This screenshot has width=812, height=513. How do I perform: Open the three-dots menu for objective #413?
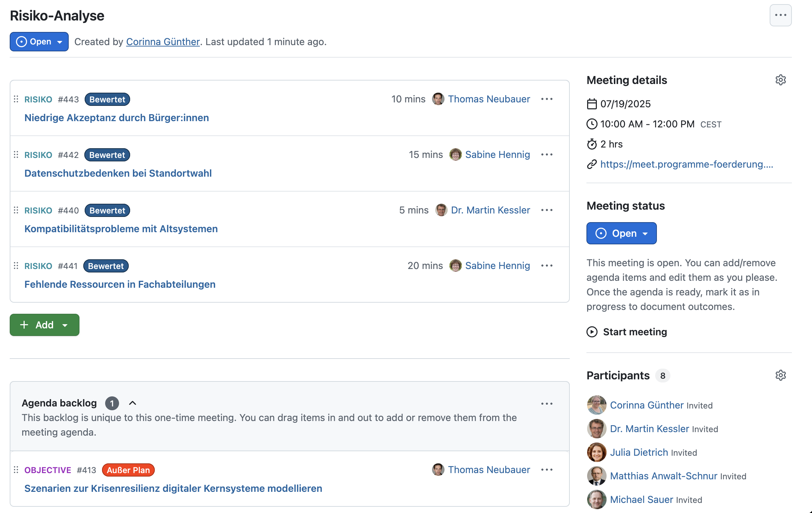click(x=547, y=470)
